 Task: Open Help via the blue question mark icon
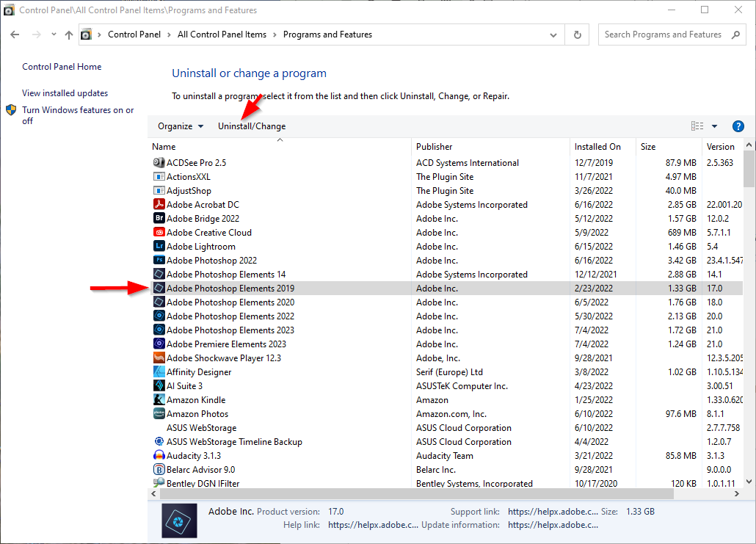click(x=738, y=126)
